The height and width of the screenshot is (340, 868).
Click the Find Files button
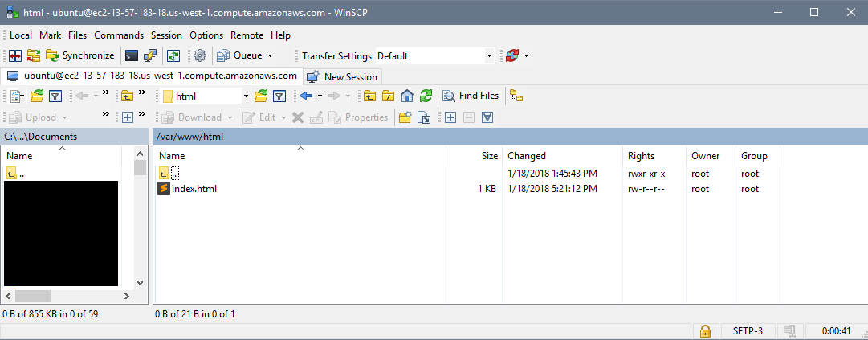471,96
